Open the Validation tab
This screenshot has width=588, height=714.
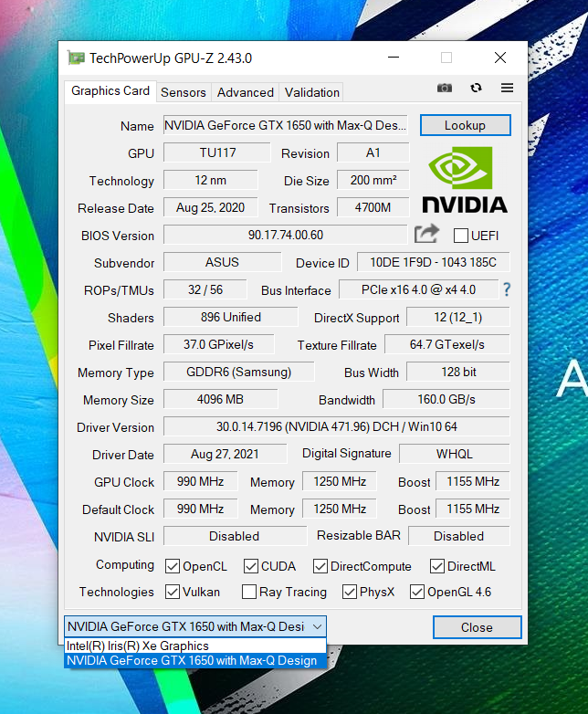coord(312,92)
